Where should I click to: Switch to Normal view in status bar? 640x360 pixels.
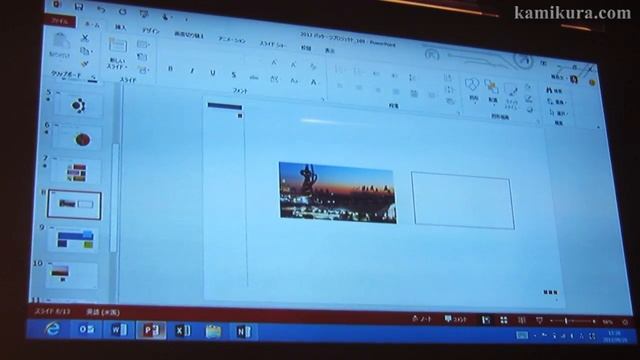click(485, 320)
